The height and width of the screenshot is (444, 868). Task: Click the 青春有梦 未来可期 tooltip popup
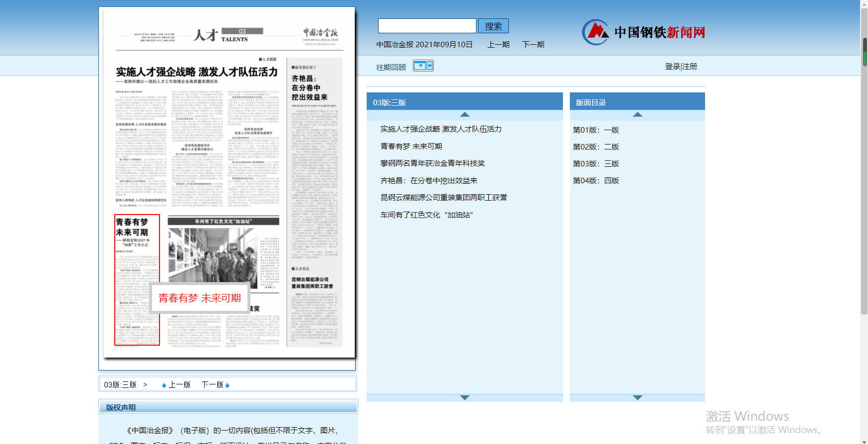pyautogui.click(x=200, y=297)
